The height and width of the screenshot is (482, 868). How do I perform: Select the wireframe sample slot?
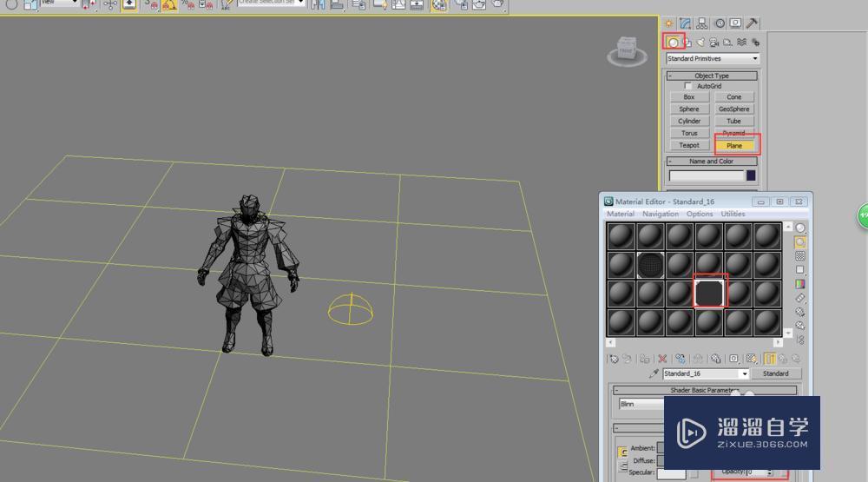(x=650, y=265)
